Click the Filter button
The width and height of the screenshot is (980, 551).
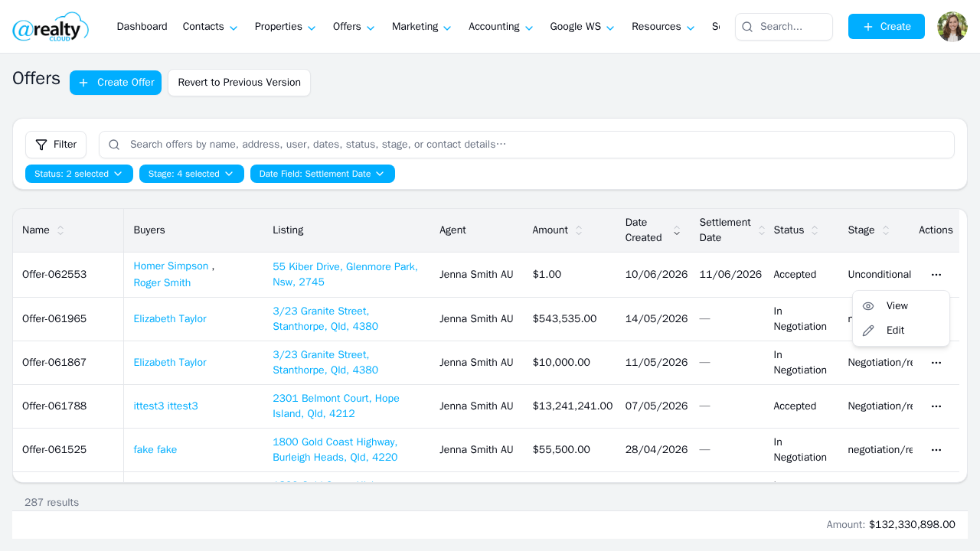56,145
